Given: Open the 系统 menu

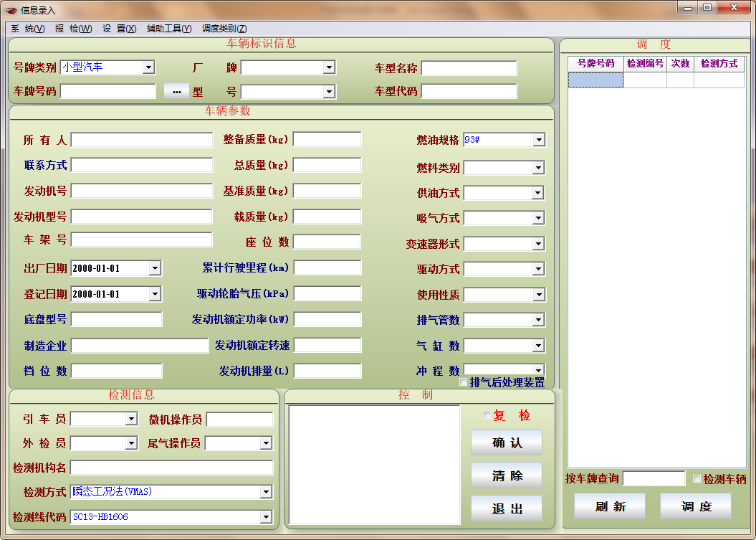Looking at the screenshot, I should (27, 29).
